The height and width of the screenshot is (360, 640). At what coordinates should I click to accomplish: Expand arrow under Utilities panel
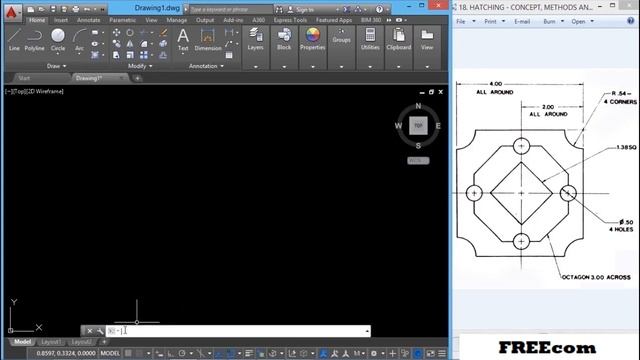[370, 67]
